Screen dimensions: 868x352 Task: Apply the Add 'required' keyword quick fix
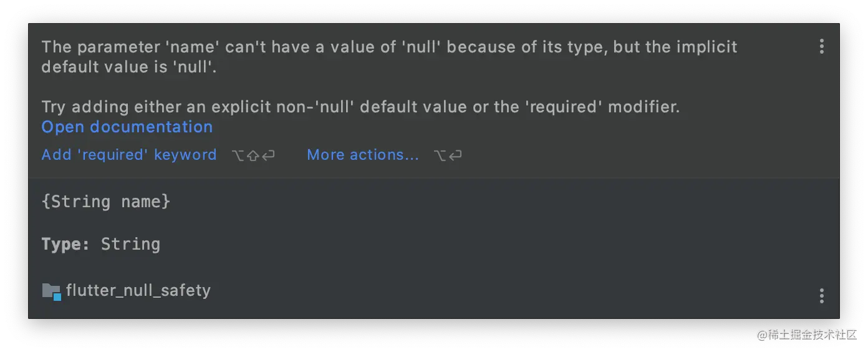(x=129, y=155)
